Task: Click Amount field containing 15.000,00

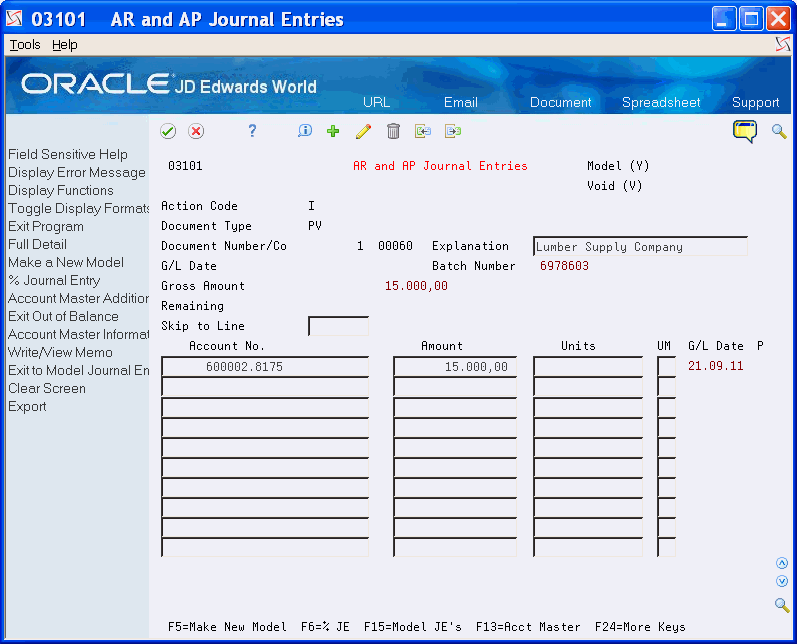Action: (x=455, y=366)
